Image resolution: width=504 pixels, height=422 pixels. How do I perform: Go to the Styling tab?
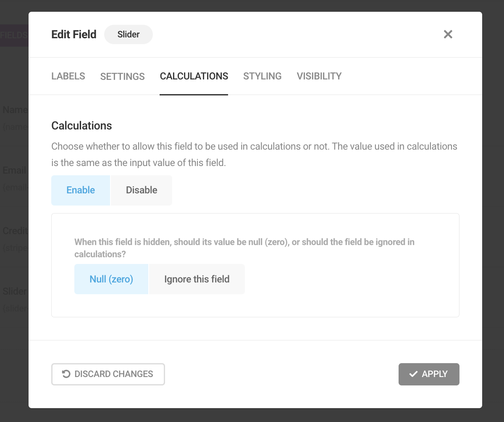point(262,76)
